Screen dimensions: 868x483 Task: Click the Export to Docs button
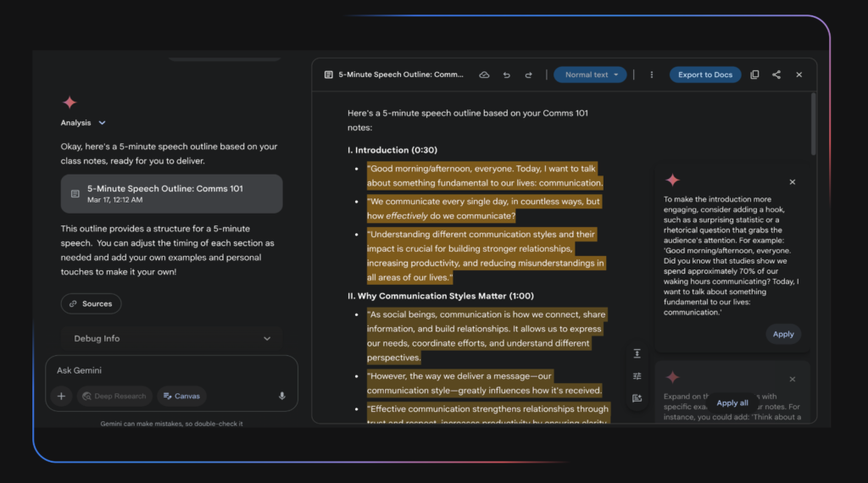(705, 75)
